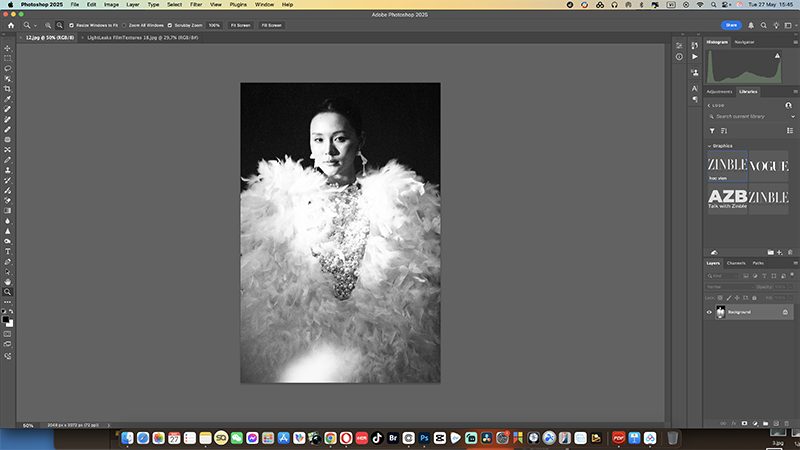Select the Hand tool
Image resolution: width=800 pixels, height=450 pixels.
(x=7, y=281)
